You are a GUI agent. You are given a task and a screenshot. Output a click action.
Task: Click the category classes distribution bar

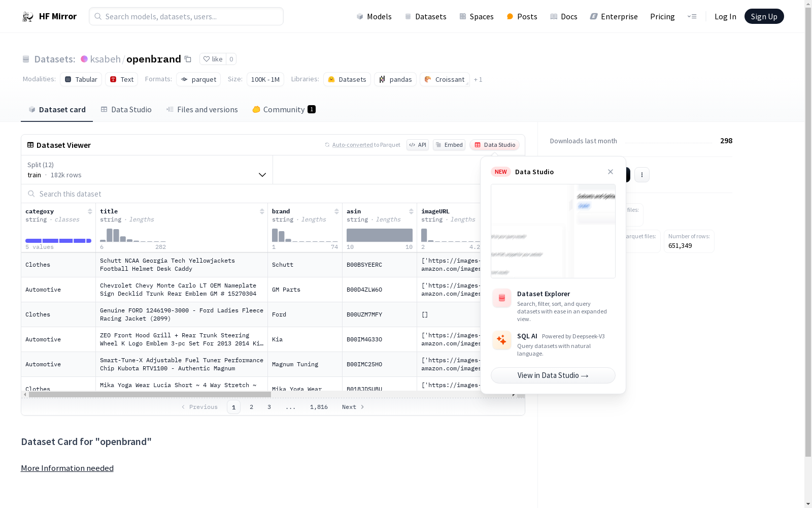58,241
